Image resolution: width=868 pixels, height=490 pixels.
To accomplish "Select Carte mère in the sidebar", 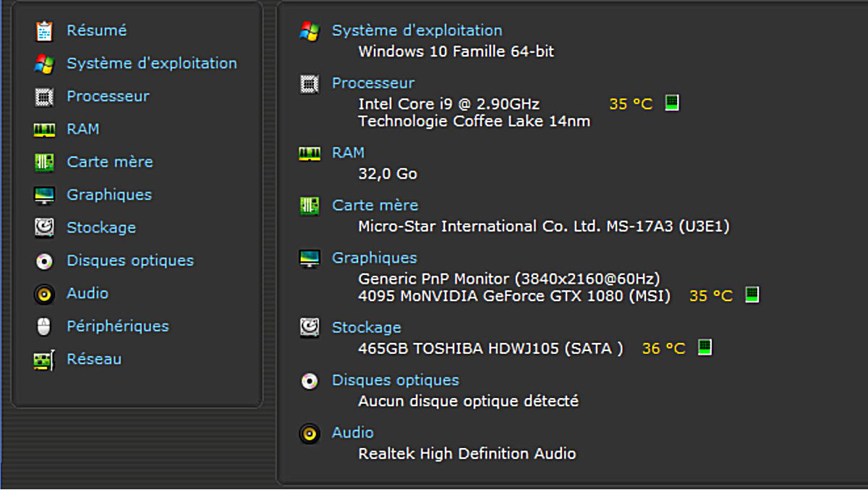I will coord(110,162).
